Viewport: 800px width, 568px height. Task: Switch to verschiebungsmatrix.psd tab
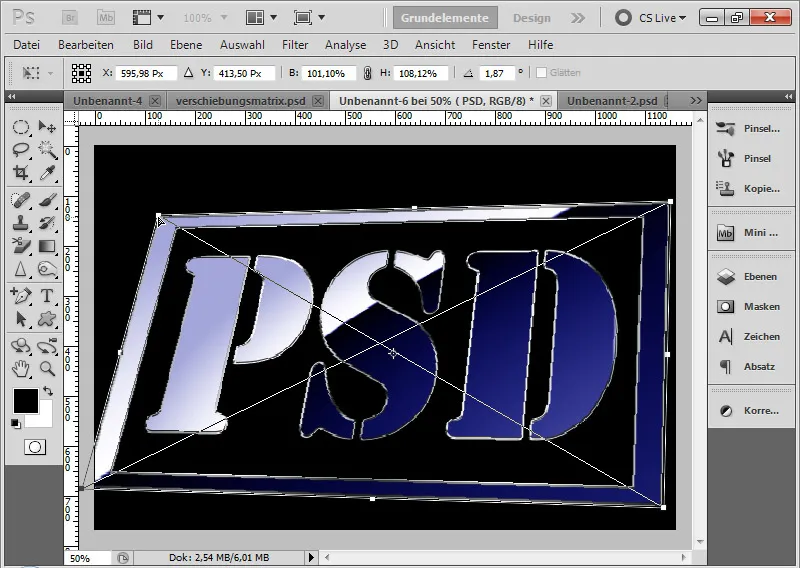point(240,101)
